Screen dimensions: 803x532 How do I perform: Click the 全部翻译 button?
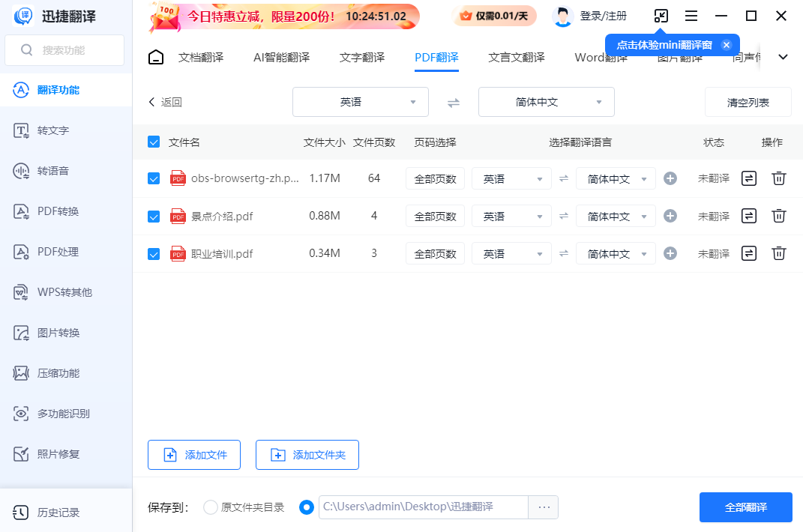click(745, 507)
